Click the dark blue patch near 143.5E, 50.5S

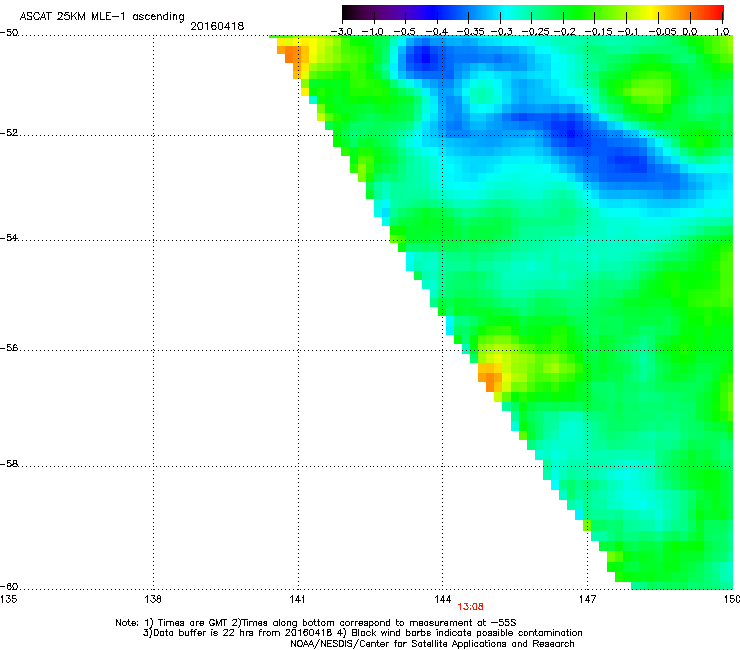tap(426, 58)
